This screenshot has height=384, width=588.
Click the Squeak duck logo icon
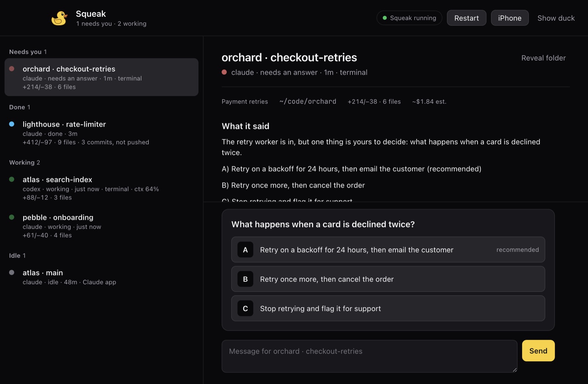(59, 18)
